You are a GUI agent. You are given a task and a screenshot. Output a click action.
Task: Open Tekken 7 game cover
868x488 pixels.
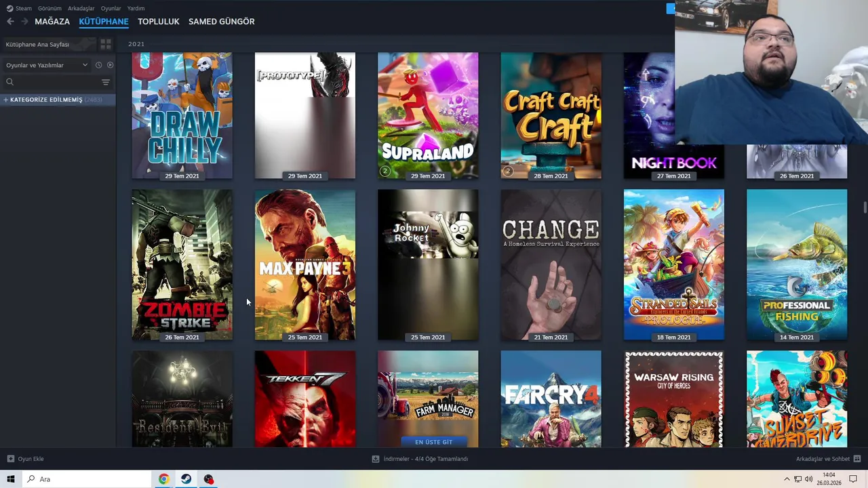coord(304,399)
